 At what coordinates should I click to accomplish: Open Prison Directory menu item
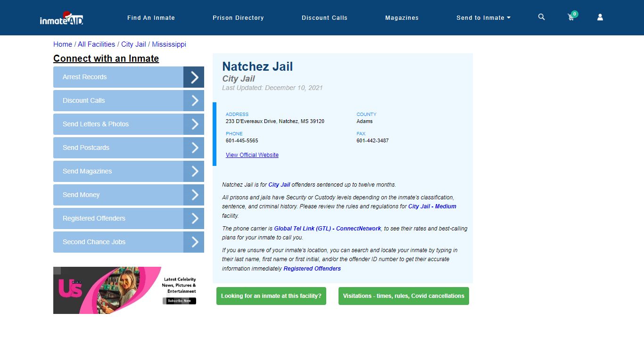238,18
